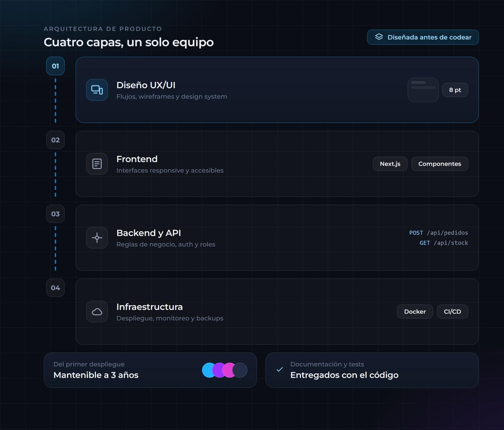Click the Componentes tag
The height and width of the screenshot is (430, 504).
click(x=440, y=164)
